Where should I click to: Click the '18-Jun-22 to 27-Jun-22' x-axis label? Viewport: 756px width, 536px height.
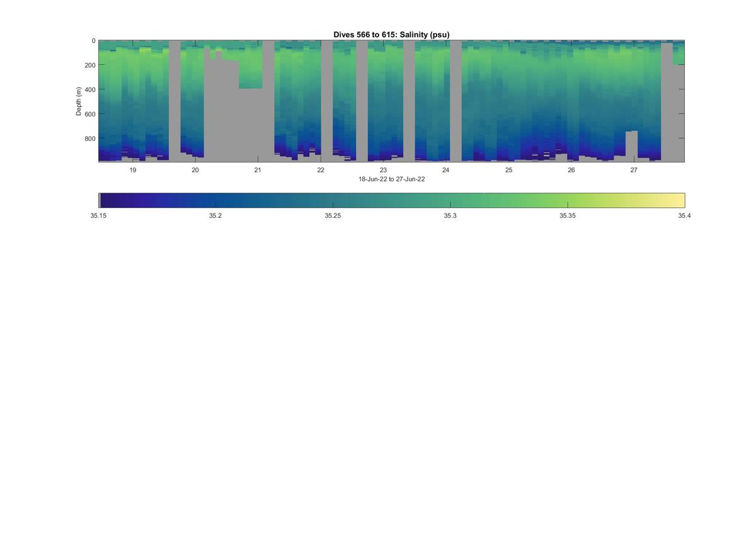[x=391, y=180]
